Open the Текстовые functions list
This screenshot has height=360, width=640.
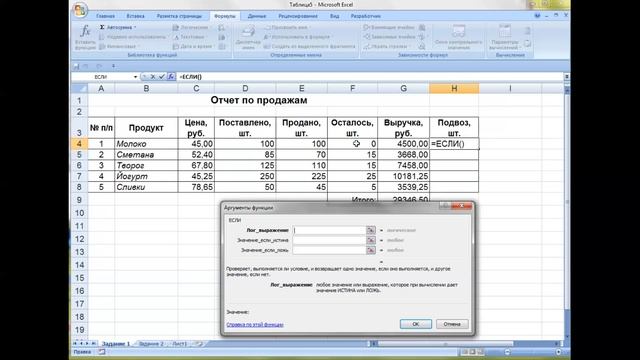(191, 37)
